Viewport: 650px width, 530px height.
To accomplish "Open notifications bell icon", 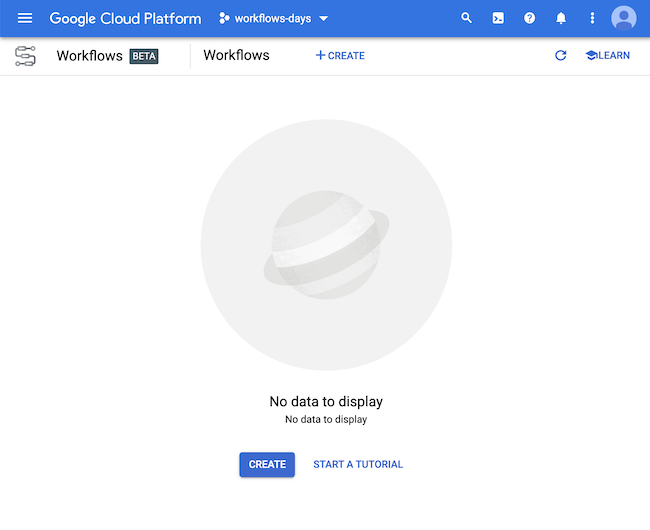I will coord(561,18).
